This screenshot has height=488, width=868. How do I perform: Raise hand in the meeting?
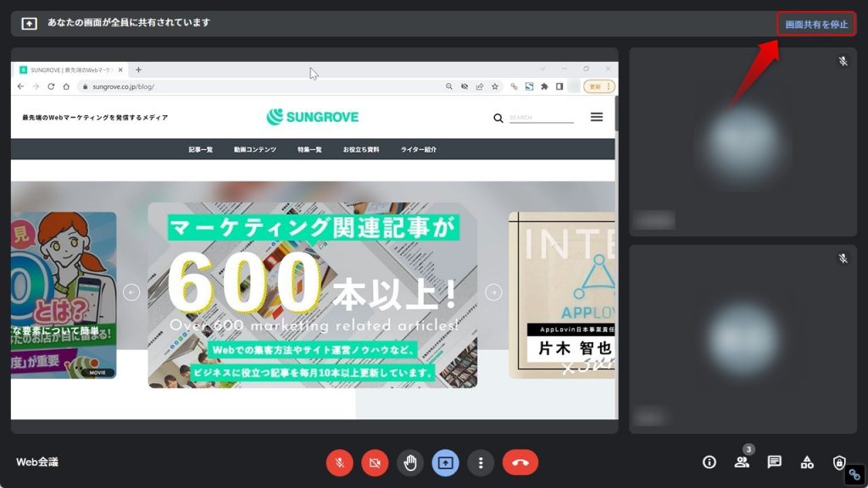point(410,463)
